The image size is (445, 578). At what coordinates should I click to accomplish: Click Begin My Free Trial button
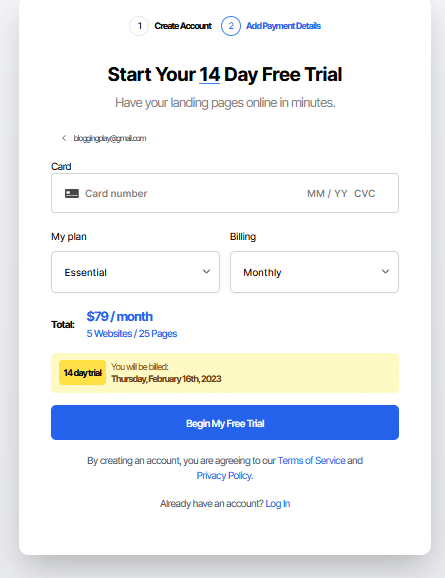pyautogui.click(x=225, y=422)
